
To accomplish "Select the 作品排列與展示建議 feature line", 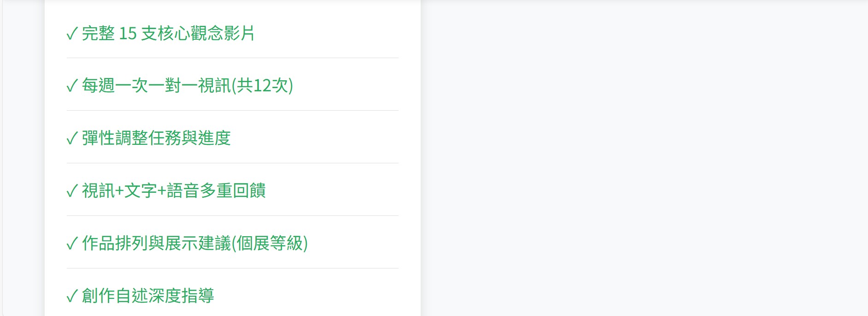I will click(x=157, y=244).
